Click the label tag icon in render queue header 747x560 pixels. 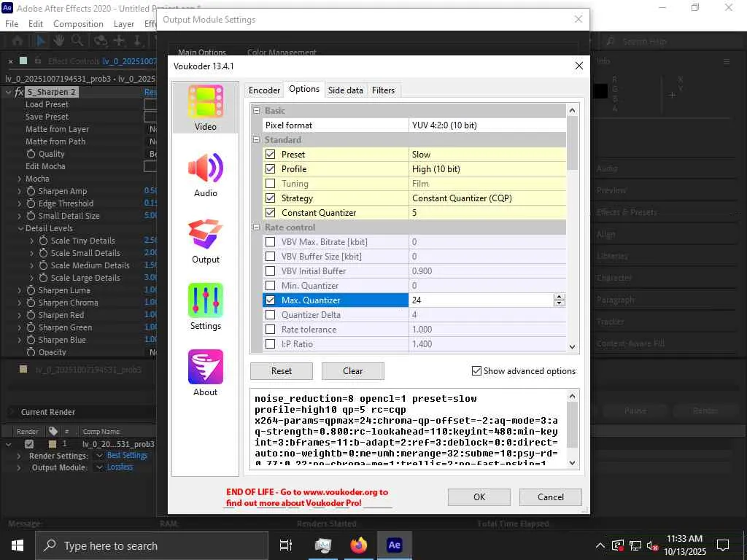pos(53,431)
